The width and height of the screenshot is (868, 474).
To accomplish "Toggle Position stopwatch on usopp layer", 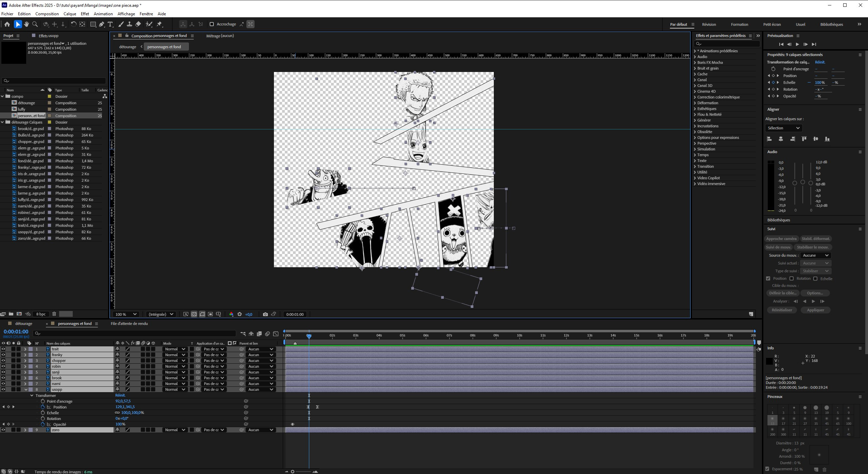I will [43, 407].
